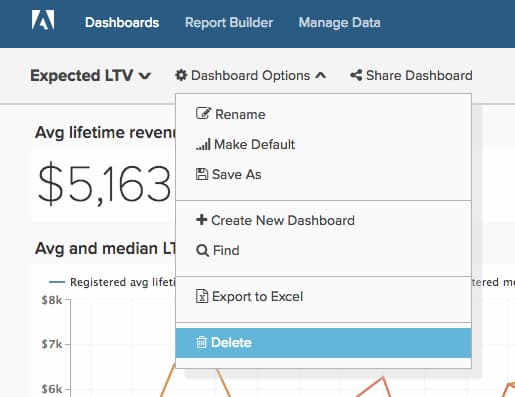
Task: Click the Avg and median LTV chart title
Action: (105, 249)
